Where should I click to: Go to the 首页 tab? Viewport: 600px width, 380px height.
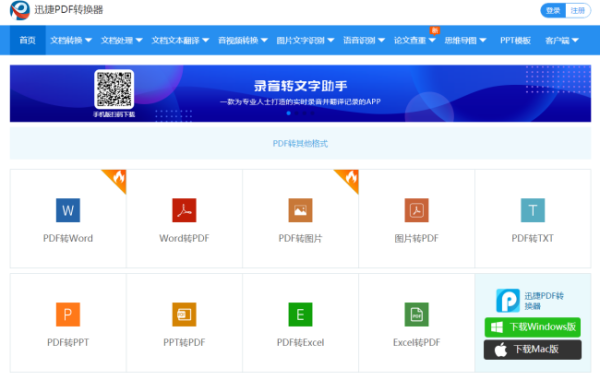tap(28, 40)
